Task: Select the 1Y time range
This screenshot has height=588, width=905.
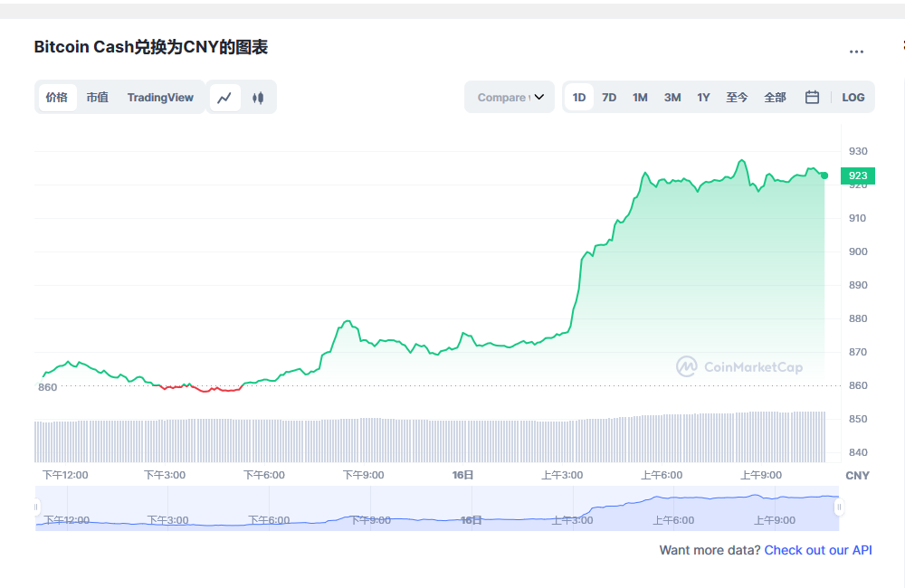Action: 703,98
